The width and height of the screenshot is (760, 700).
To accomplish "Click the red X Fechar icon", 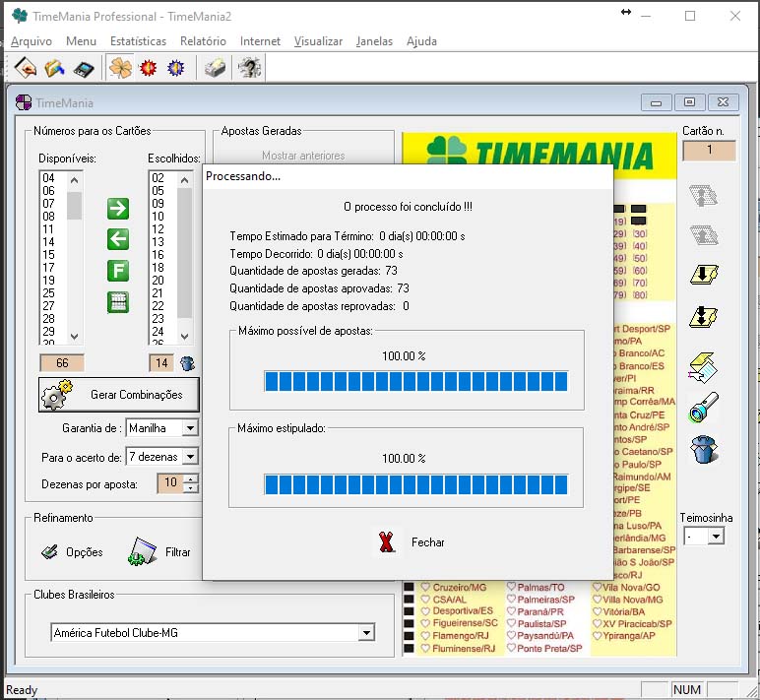I will click(386, 541).
